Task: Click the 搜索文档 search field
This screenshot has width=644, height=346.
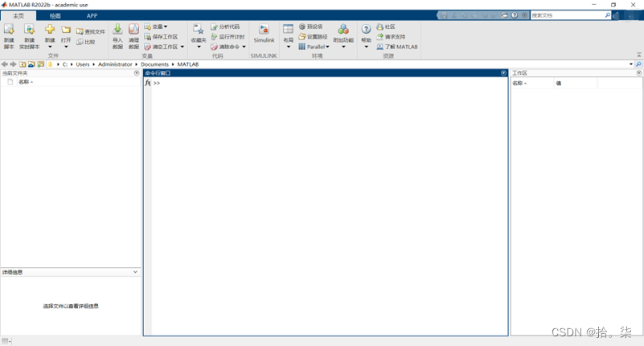Action: click(568, 15)
